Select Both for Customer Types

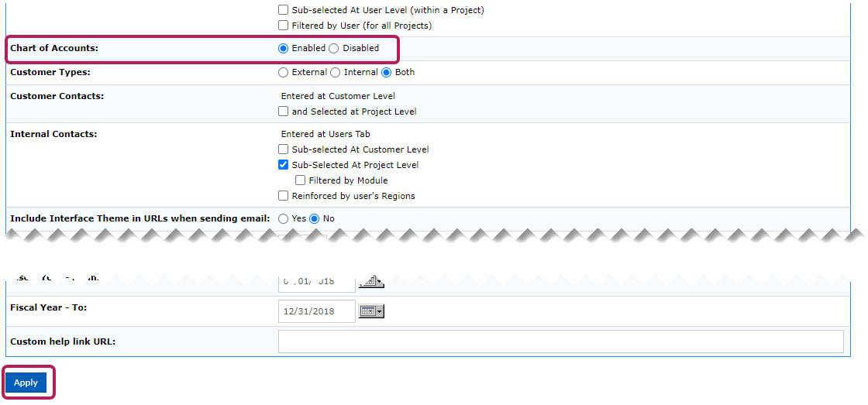[387, 72]
